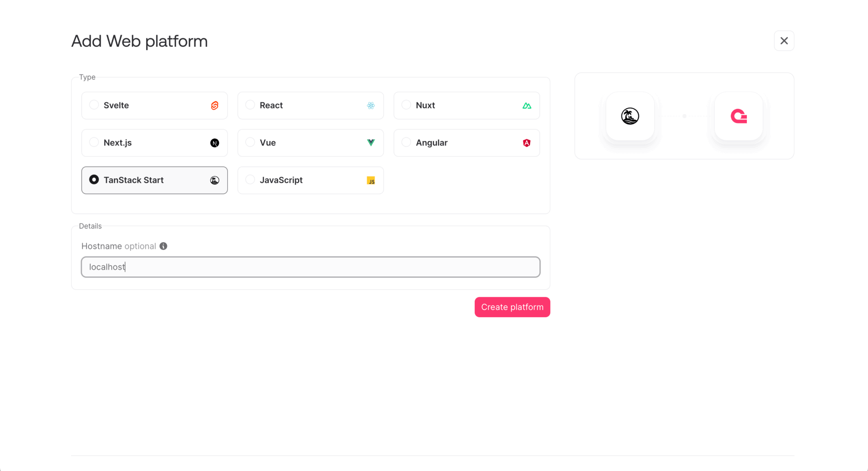
Task: Click the Next.js N logo icon
Action: coord(215,143)
